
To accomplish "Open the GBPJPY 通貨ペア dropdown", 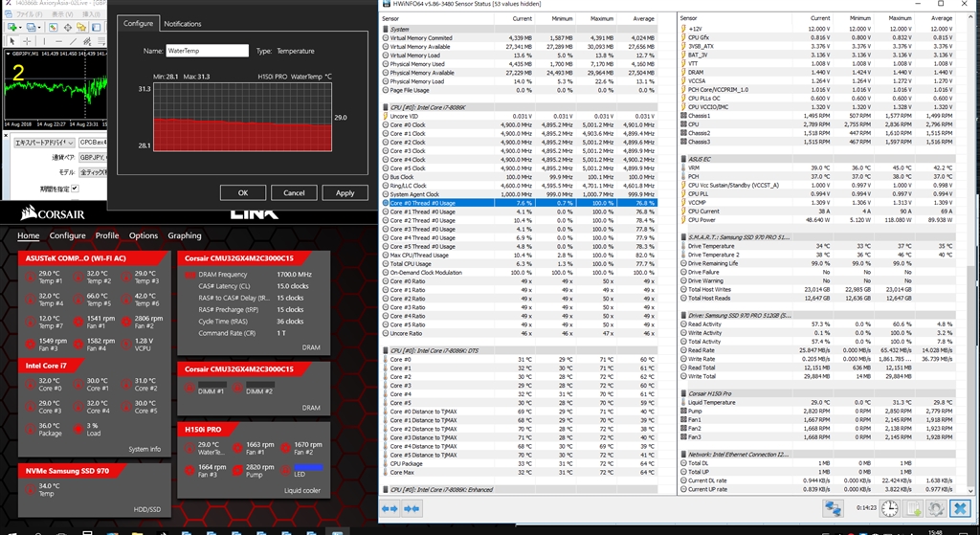I will tap(93, 158).
